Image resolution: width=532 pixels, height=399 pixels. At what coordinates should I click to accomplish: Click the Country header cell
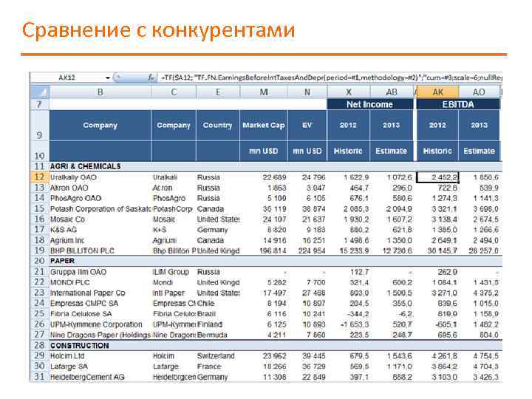pos(218,125)
